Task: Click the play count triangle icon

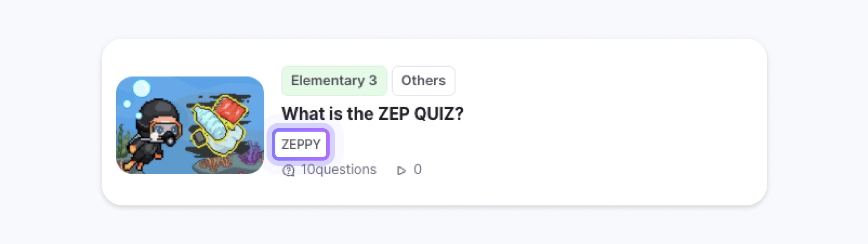Action: pyautogui.click(x=401, y=170)
